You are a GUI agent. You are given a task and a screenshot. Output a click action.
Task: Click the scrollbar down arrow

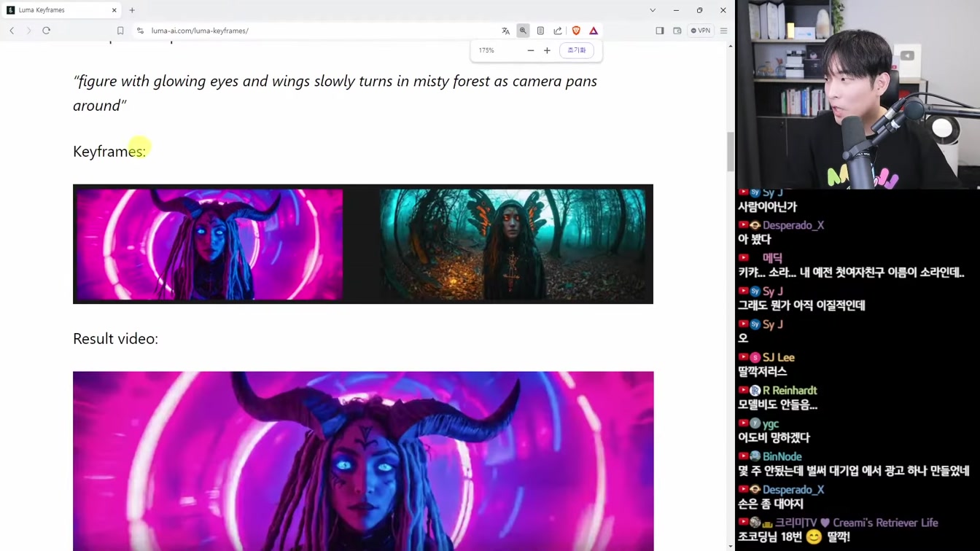point(730,546)
